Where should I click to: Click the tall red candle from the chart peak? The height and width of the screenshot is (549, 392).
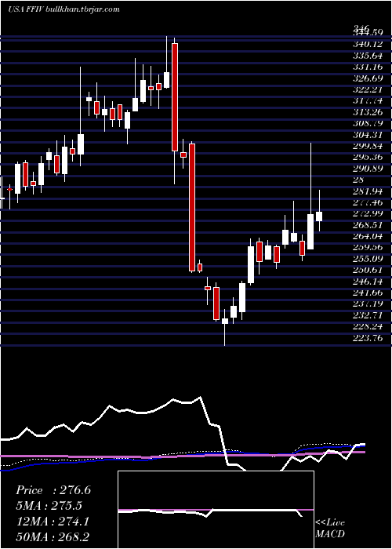(175, 97)
